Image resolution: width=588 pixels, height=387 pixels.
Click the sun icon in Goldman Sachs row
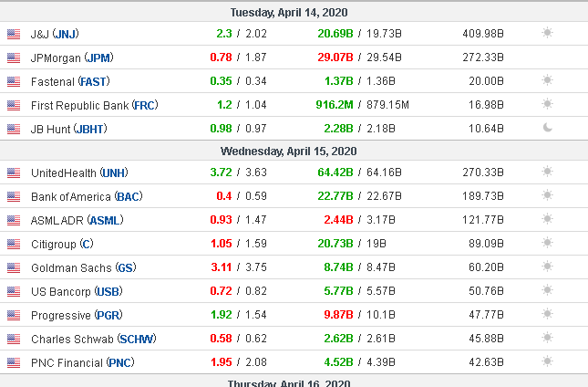click(x=547, y=267)
